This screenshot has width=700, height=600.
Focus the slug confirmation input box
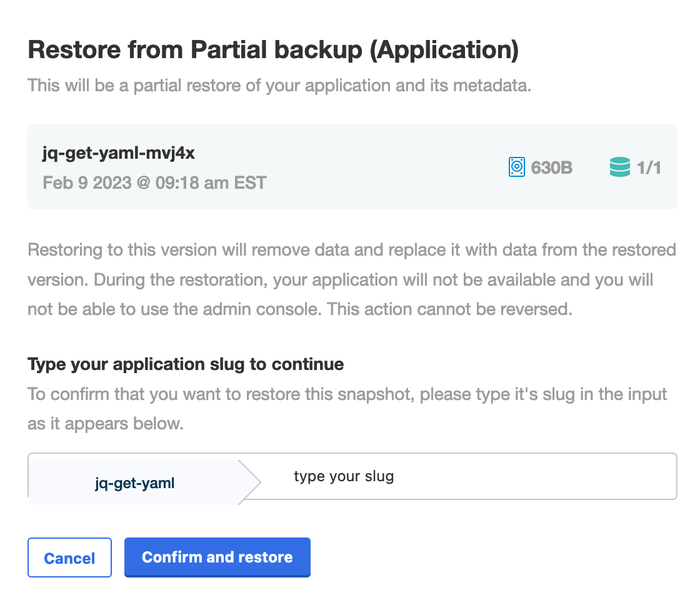(x=462, y=476)
